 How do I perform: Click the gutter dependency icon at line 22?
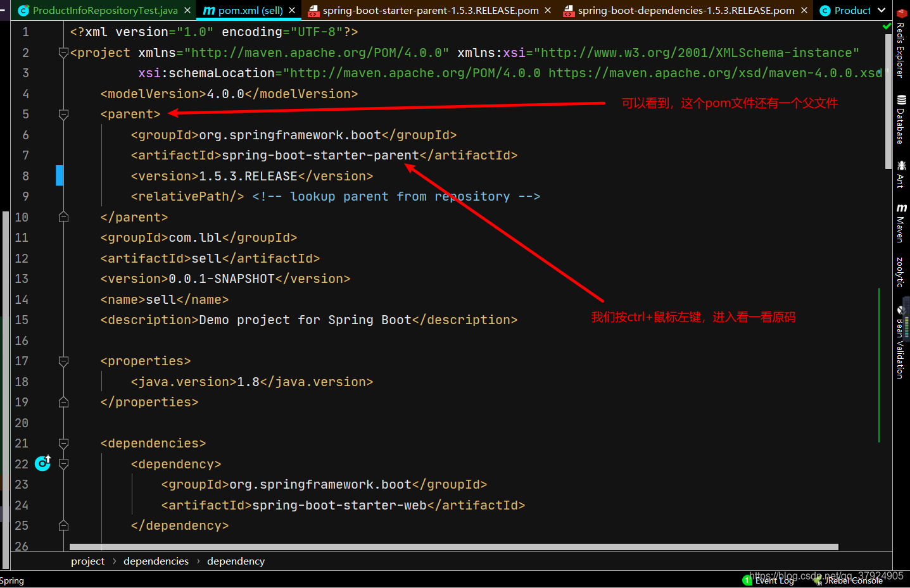pyautogui.click(x=42, y=463)
